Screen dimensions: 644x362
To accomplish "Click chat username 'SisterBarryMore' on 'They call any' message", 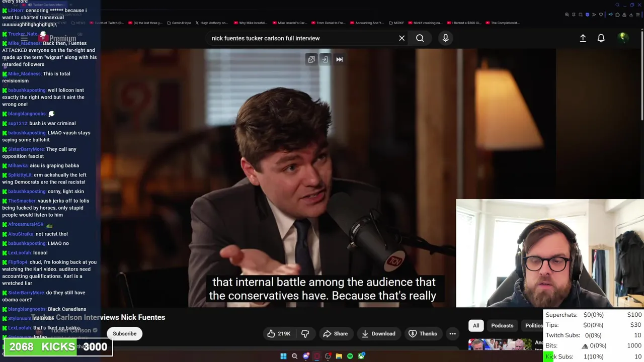I will [26, 149].
